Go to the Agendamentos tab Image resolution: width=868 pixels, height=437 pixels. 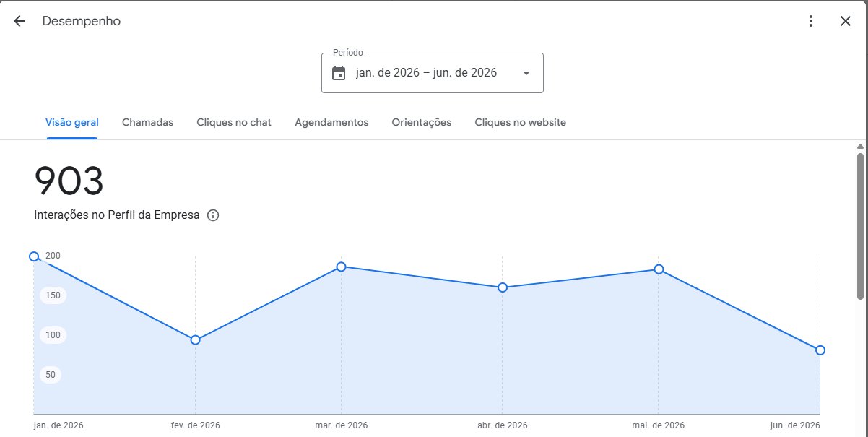coord(331,122)
